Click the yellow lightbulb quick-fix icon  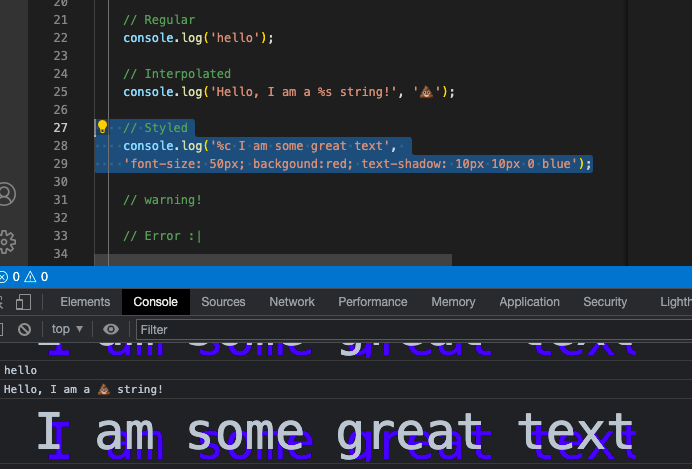102,127
